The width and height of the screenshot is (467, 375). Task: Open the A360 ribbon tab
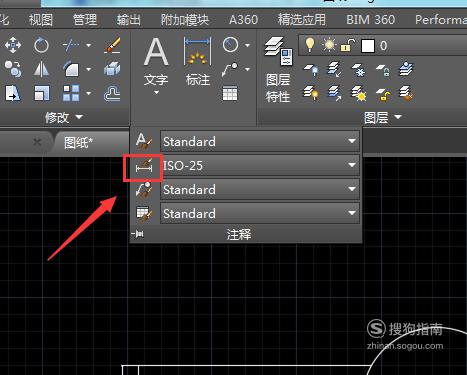243,20
